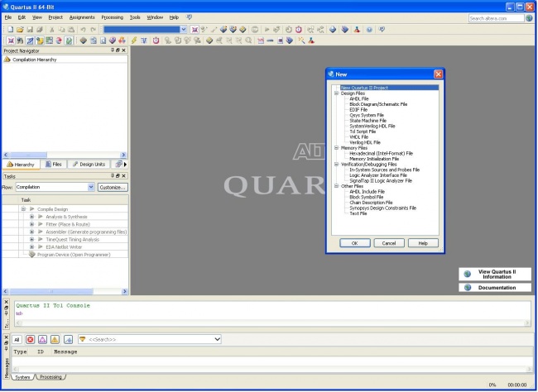Click the Program Device programmer icon
This screenshot has height=392, width=538.
point(32,255)
